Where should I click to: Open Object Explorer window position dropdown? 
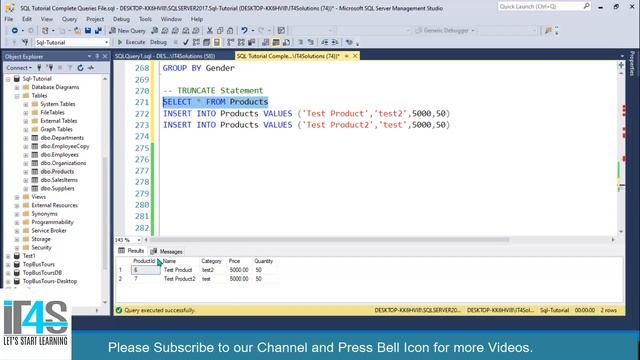[89, 56]
